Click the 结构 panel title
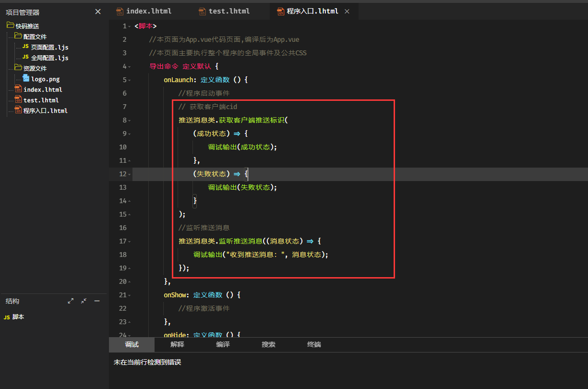 click(12, 301)
